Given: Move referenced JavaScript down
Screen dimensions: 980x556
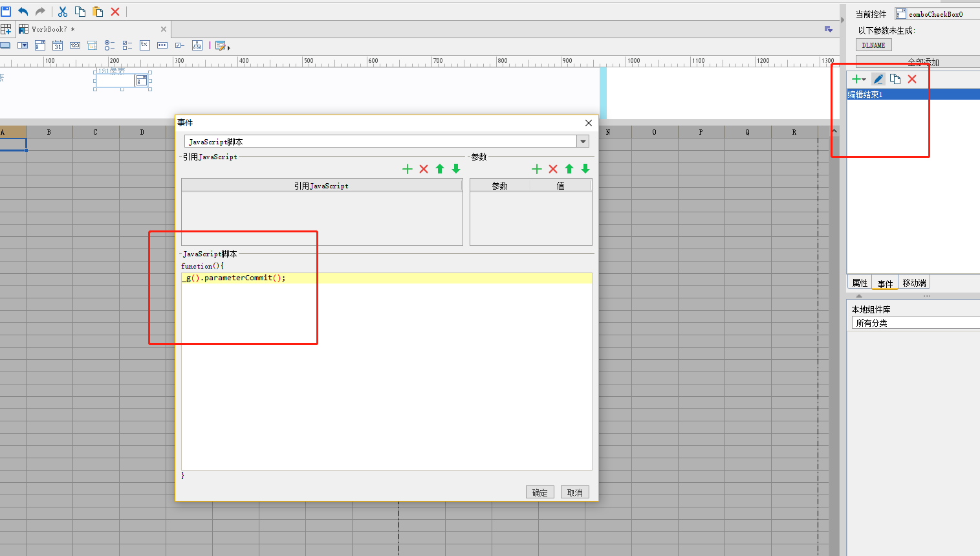Looking at the screenshot, I should 456,169.
